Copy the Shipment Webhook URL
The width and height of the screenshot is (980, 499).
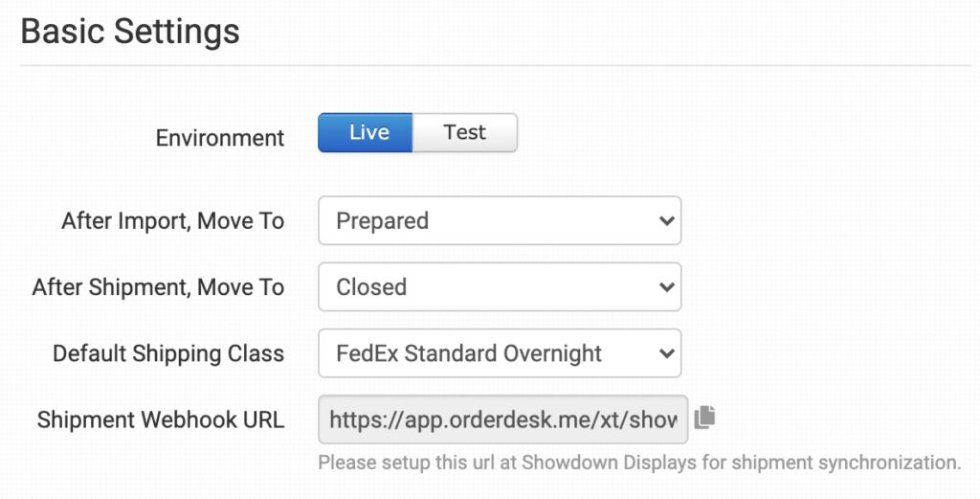click(x=705, y=417)
